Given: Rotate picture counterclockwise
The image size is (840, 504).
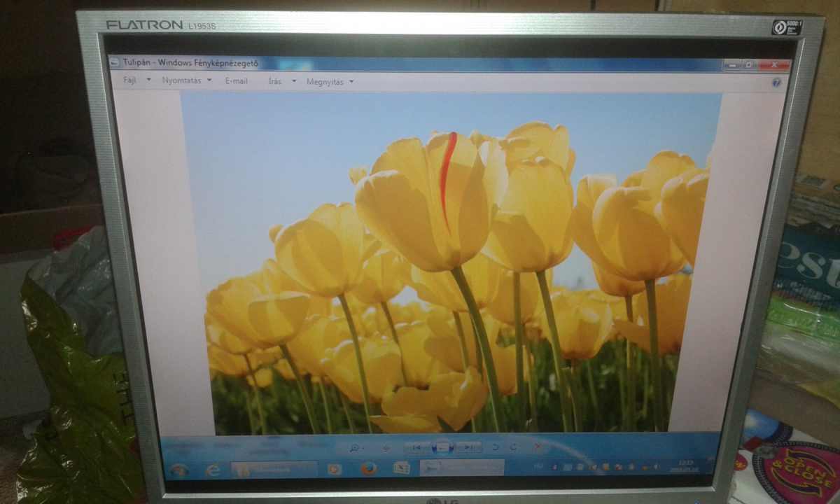Looking at the screenshot, I should point(496,446).
